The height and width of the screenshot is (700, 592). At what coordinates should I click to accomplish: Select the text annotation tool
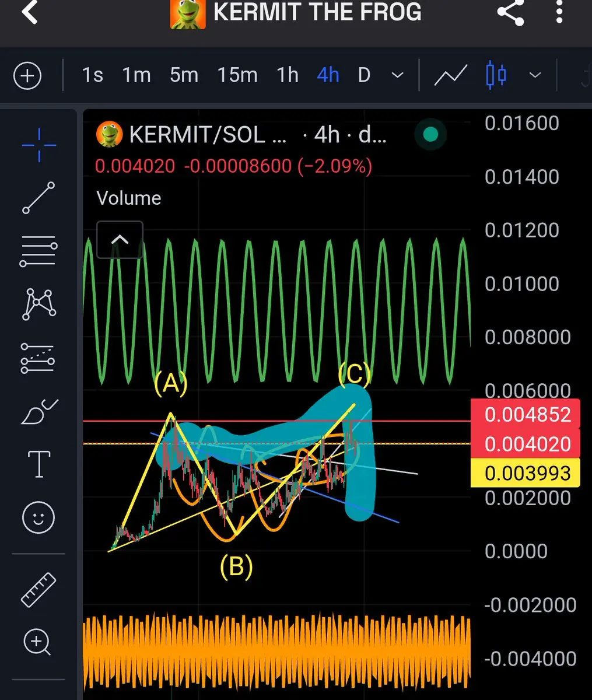coord(39,464)
